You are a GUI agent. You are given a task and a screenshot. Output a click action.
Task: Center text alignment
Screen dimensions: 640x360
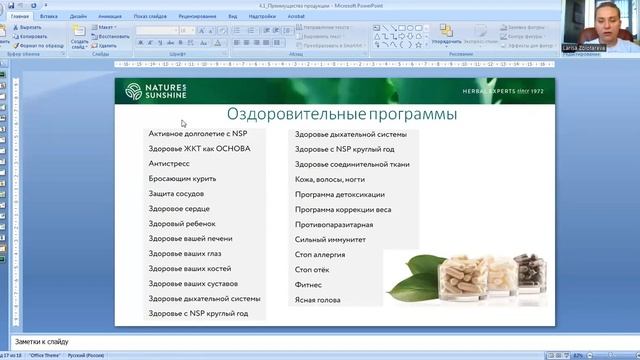coord(247,42)
